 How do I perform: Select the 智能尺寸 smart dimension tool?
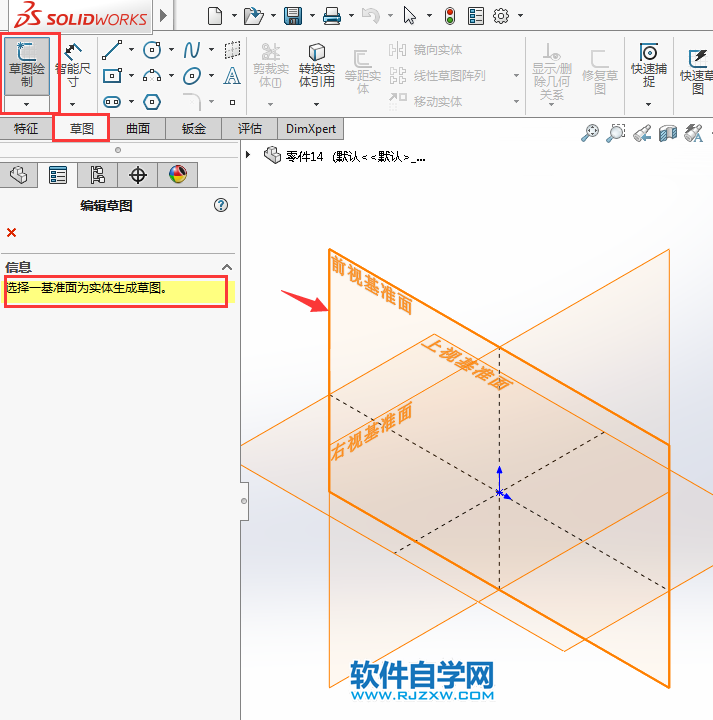[x=73, y=66]
